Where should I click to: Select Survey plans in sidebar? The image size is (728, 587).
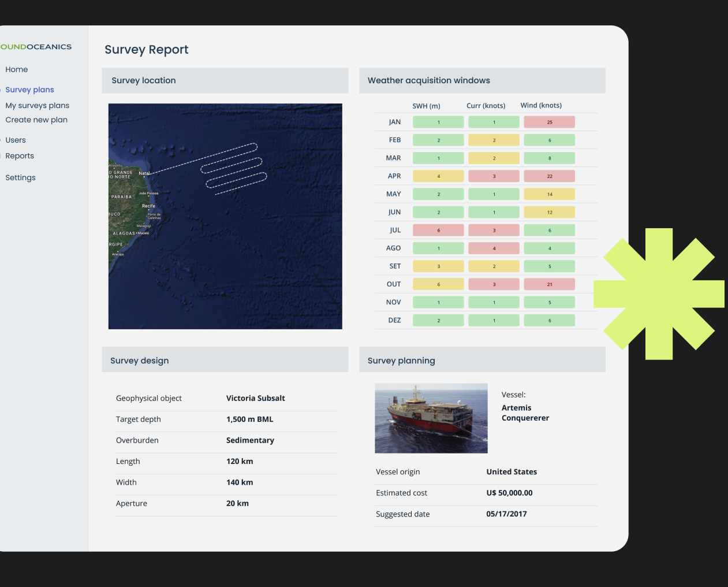tap(29, 90)
